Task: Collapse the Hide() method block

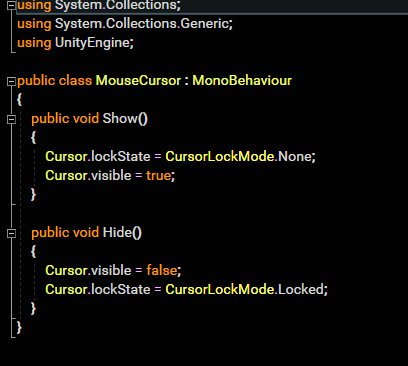Action: click(x=11, y=233)
